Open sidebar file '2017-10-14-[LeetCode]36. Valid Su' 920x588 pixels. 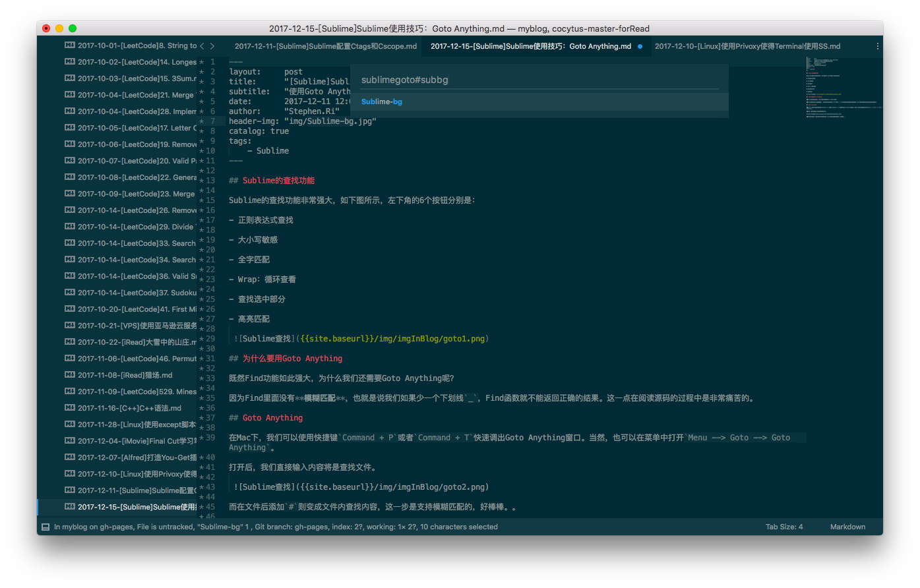pos(137,276)
